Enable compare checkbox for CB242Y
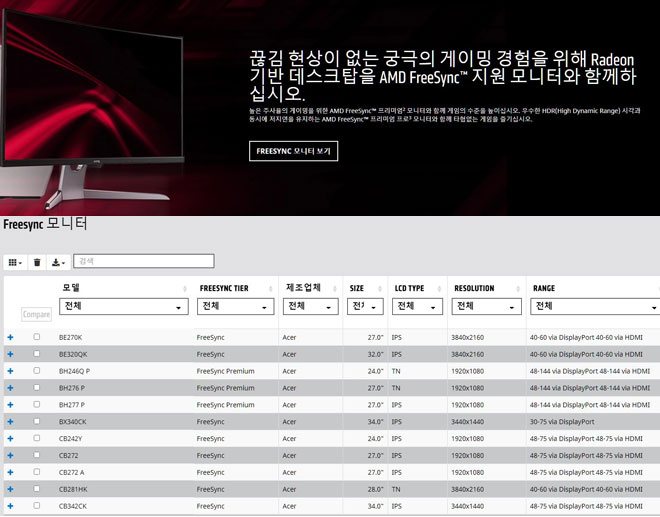This screenshot has height=517, width=660. [x=37, y=438]
